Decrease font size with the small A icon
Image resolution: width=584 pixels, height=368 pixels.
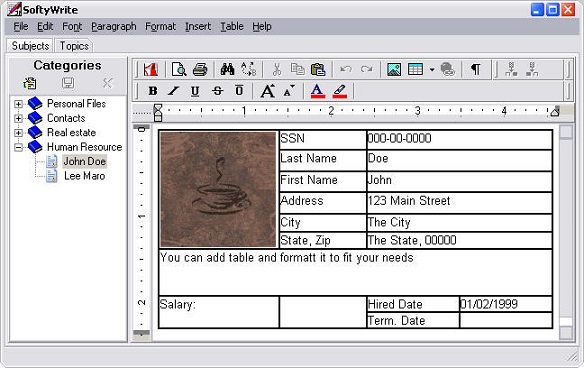289,91
